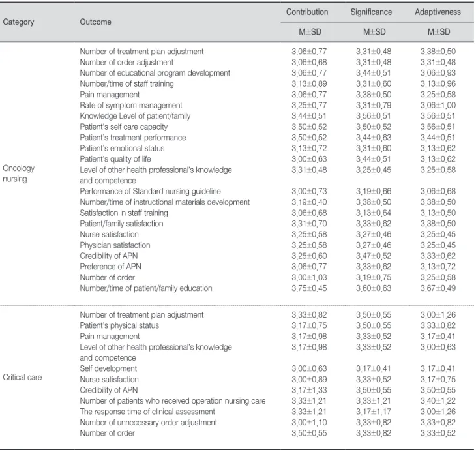This screenshot has height=450, width=476.
Task: Click Adaptiveness value 3.67±0.49
Action: coord(438,288)
